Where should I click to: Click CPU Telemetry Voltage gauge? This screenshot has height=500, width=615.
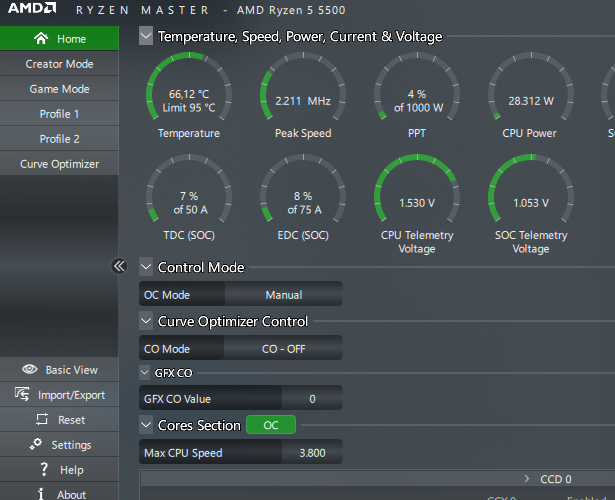coord(417,189)
